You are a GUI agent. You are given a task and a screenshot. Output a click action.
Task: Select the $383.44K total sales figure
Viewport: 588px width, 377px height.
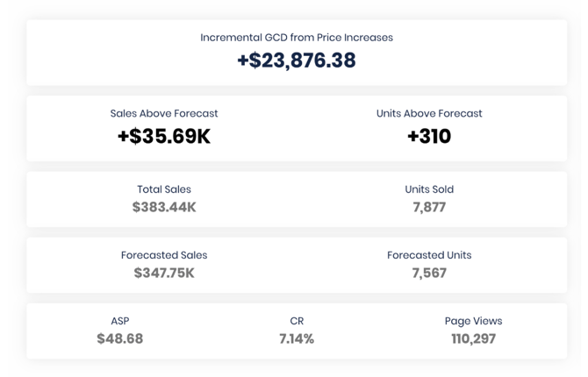click(x=164, y=208)
